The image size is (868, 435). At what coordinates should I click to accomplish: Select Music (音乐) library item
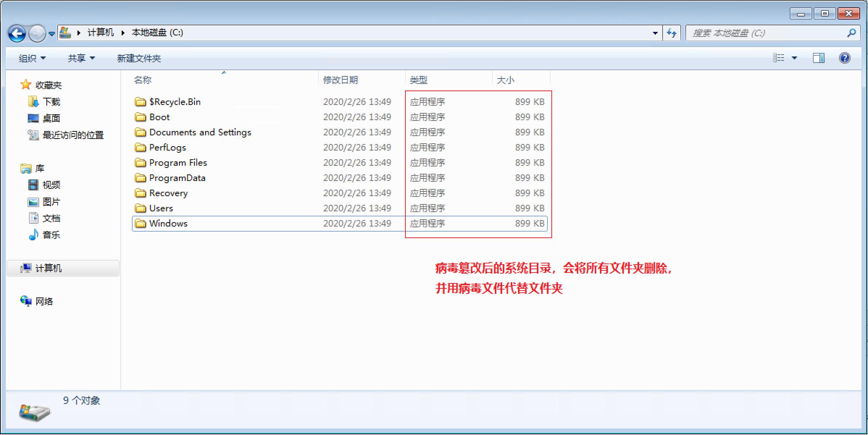point(51,235)
